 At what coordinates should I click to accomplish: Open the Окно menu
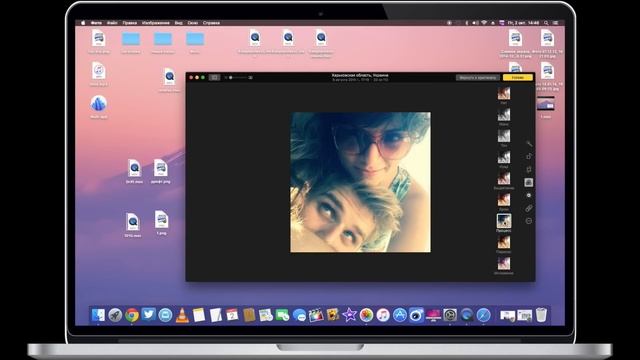(x=193, y=23)
